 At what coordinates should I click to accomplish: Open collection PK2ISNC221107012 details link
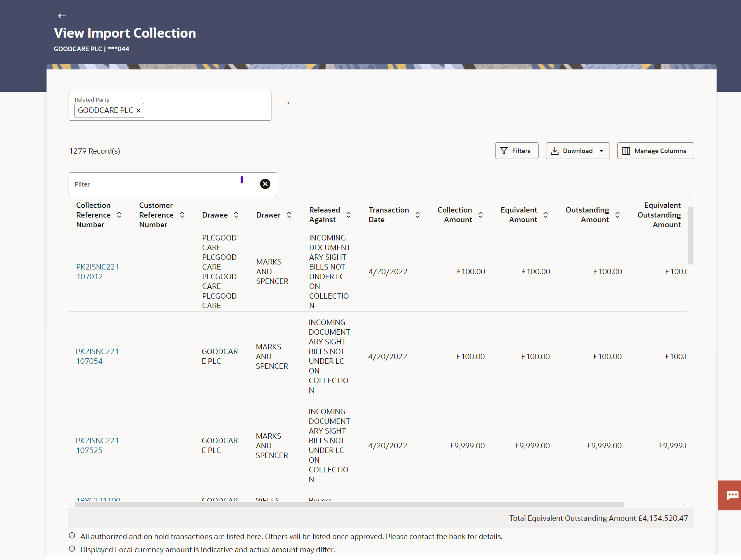pyautogui.click(x=97, y=271)
